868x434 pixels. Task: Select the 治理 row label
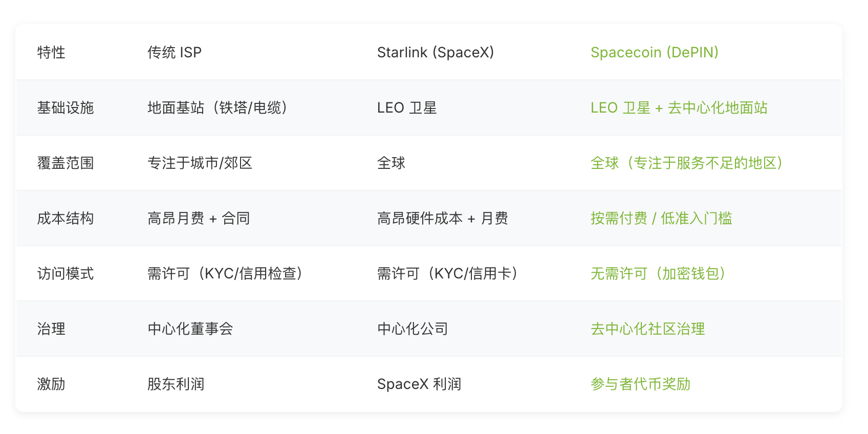(x=51, y=329)
